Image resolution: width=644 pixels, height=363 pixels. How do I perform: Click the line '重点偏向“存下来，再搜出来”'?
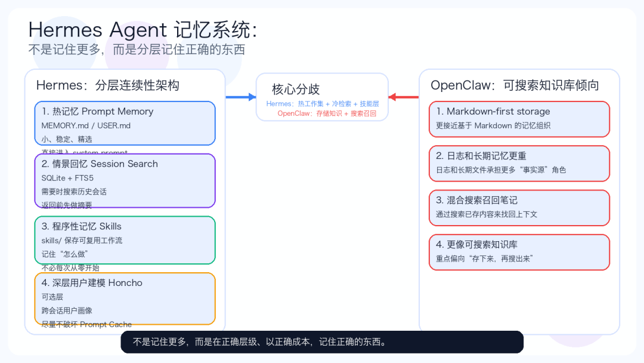coord(484,259)
